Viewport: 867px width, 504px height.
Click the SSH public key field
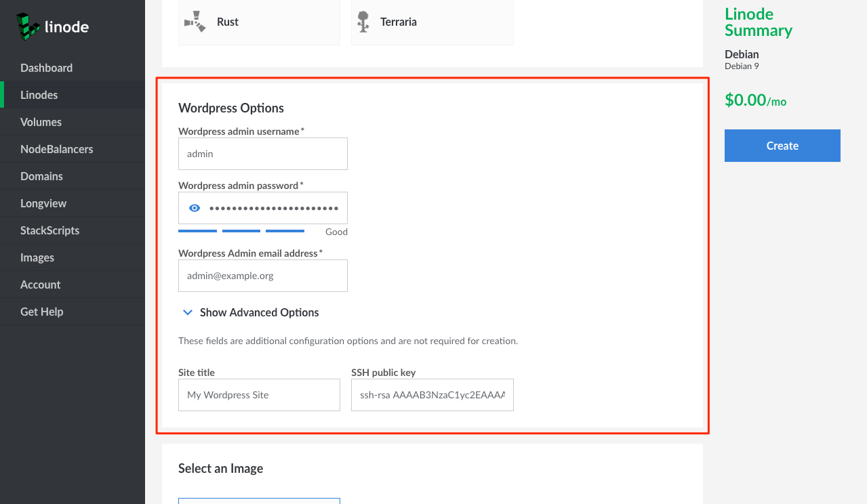tap(432, 395)
